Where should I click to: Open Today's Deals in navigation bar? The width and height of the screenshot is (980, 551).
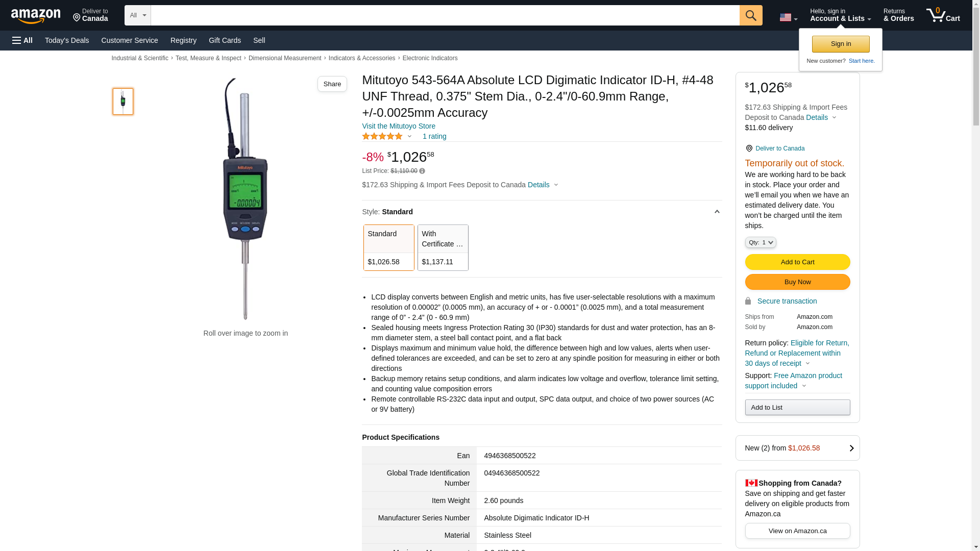click(x=67, y=40)
